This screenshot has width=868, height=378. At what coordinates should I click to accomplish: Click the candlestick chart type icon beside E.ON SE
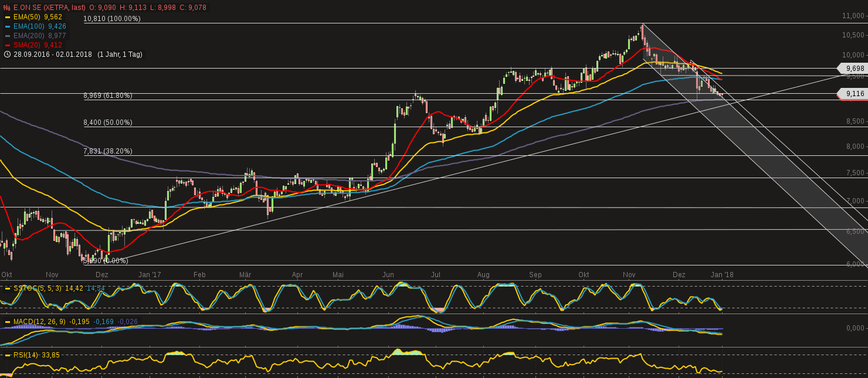point(6,8)
